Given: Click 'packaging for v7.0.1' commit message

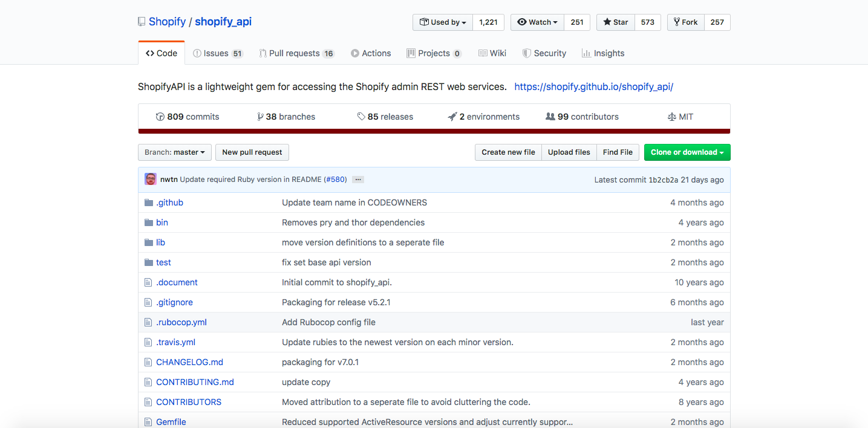Looking at the screenshot, I should click(x=321, y=362).
